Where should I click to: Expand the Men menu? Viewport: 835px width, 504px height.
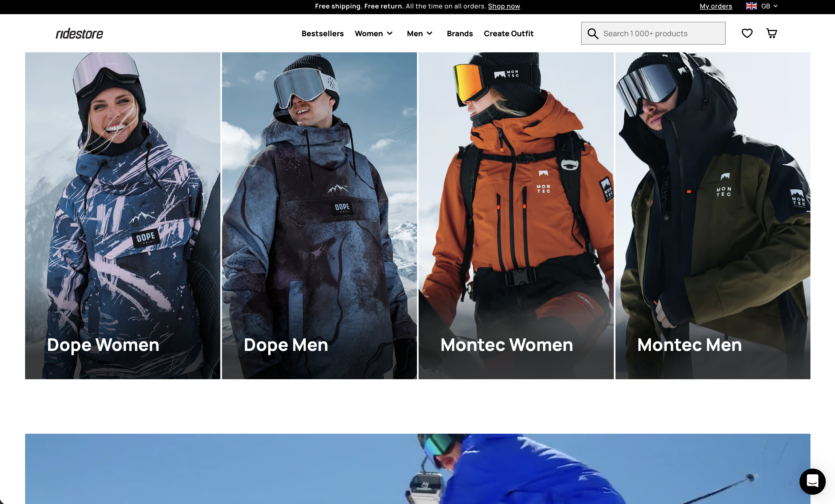coord(419,34)
